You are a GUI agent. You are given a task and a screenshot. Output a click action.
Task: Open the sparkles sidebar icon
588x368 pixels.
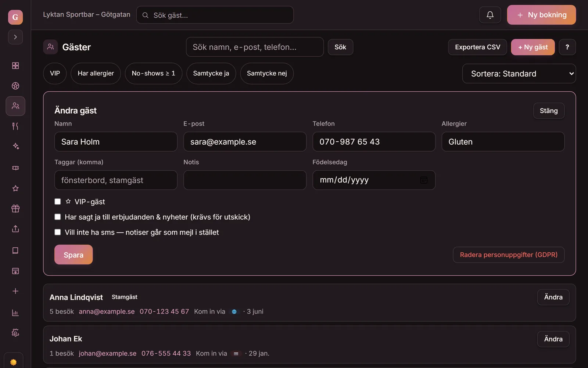(15, 146)
